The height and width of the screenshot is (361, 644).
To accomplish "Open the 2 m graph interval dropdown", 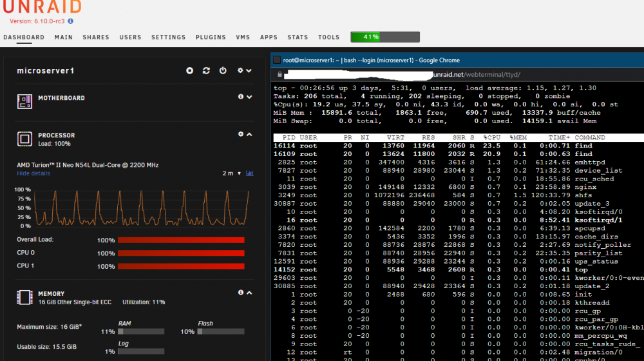I will 232,173.
